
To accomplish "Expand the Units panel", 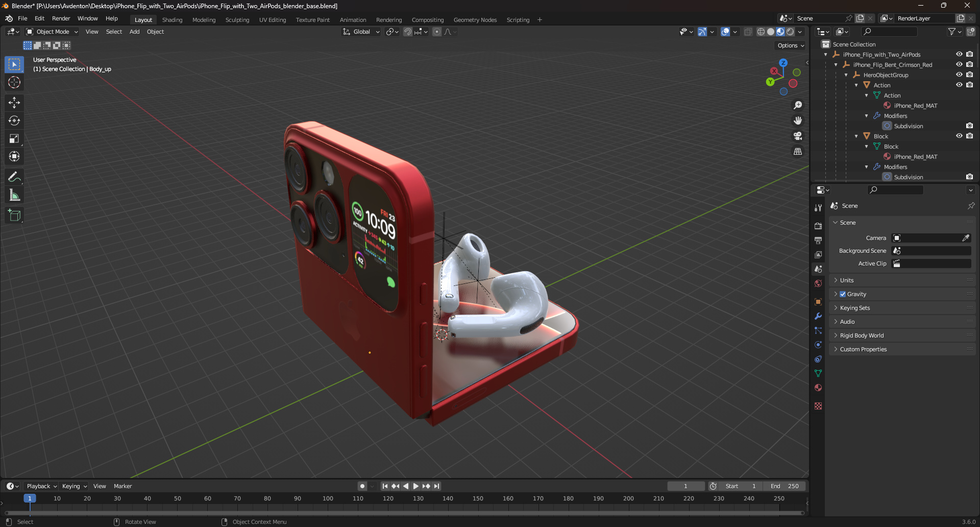I will (902, 280).
